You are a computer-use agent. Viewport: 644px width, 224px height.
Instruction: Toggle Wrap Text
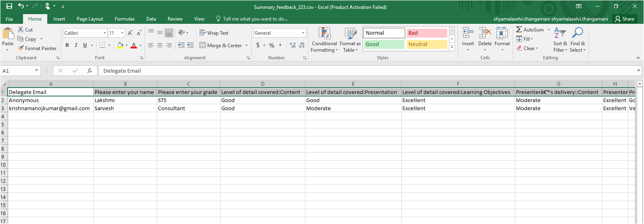(214, 33)
